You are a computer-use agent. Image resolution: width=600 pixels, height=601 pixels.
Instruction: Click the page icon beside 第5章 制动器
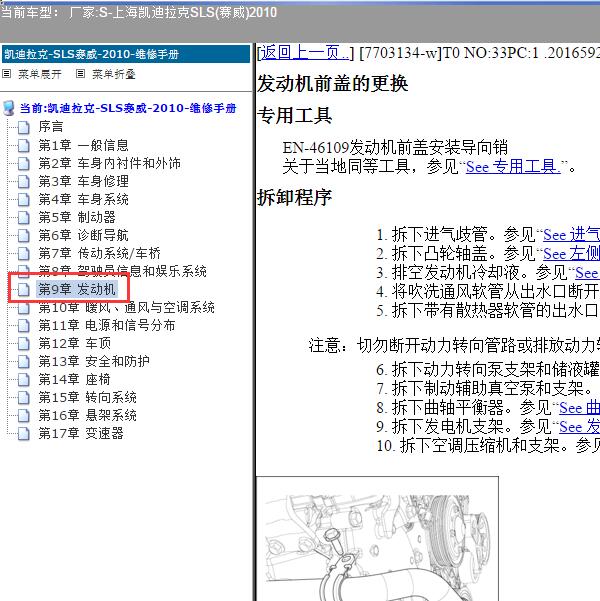pos(24,217)
